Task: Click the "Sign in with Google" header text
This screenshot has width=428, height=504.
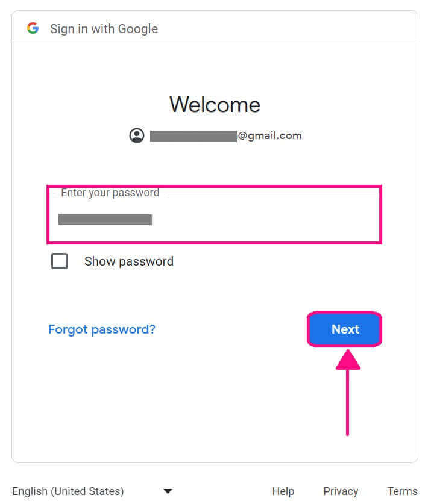Action: coord(104,29)
